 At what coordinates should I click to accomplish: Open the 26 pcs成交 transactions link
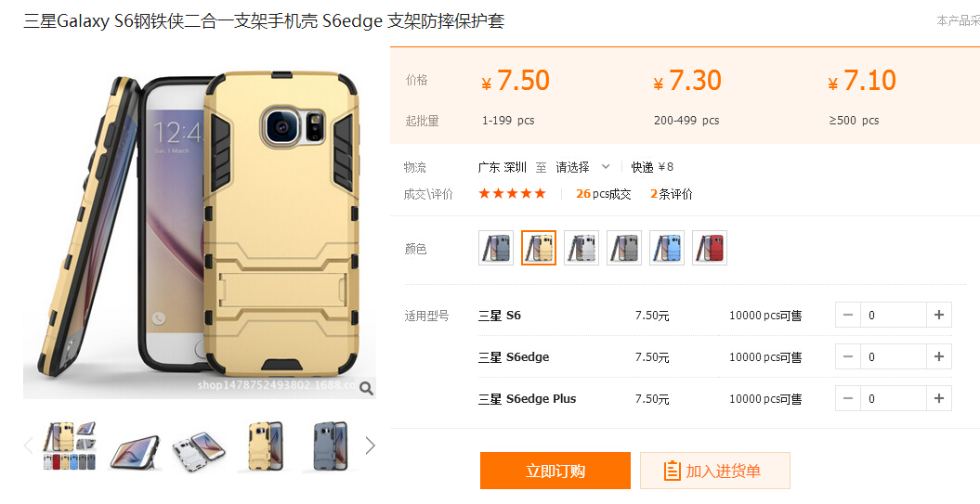[x=603, y=194]
